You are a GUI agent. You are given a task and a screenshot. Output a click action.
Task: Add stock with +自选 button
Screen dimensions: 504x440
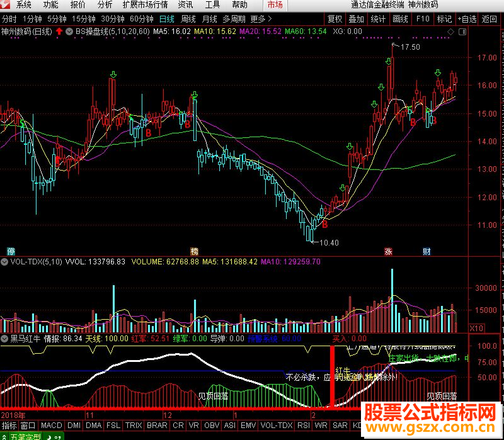coord(467,20)
